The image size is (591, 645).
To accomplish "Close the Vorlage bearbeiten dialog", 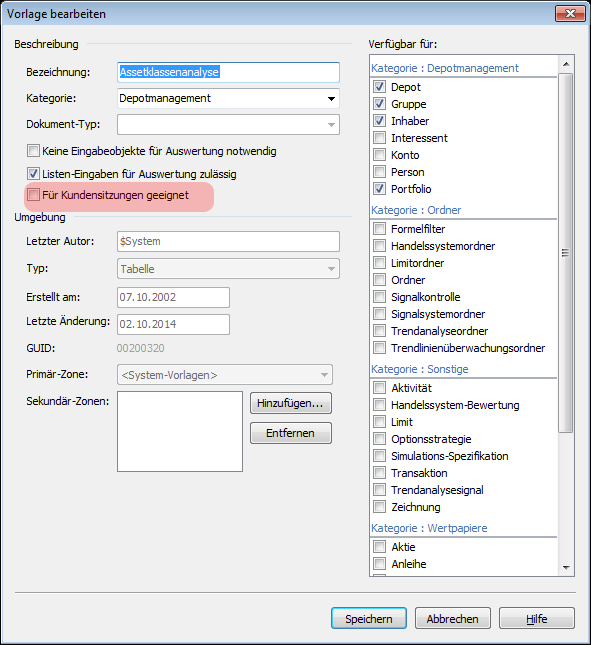I will pos(570,14).
